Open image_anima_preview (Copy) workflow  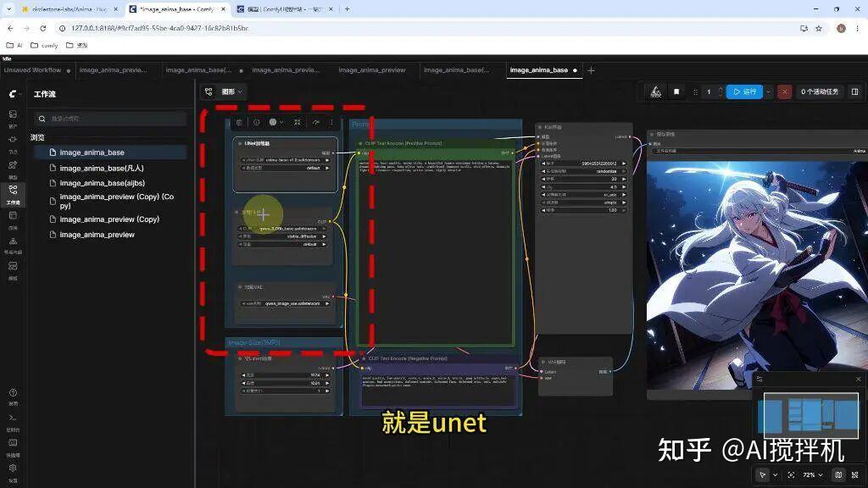pyautogui.click(x=111, y=219)
